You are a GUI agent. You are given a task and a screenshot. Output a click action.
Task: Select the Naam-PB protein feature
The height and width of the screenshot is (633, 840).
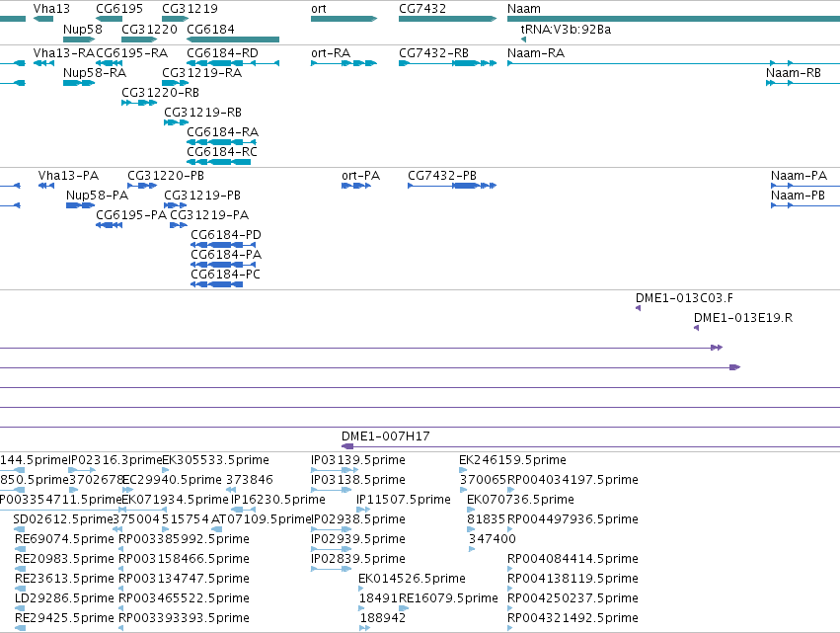(805, 205)
